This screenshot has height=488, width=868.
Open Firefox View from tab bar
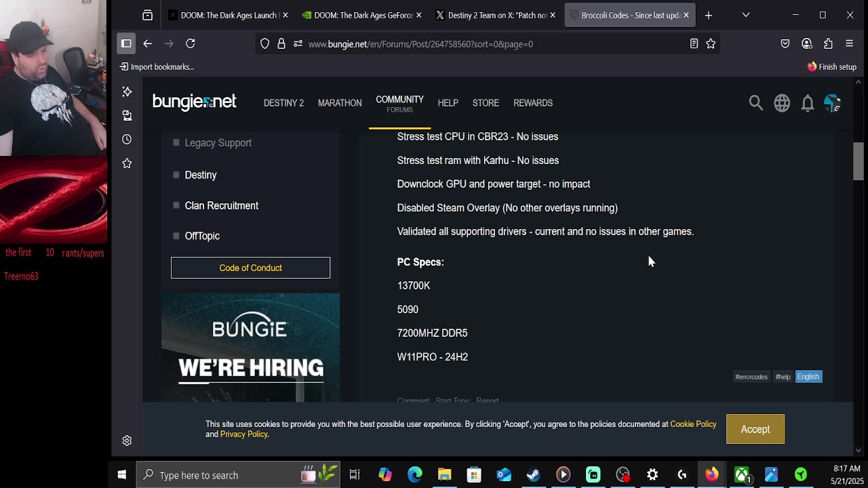147,15
